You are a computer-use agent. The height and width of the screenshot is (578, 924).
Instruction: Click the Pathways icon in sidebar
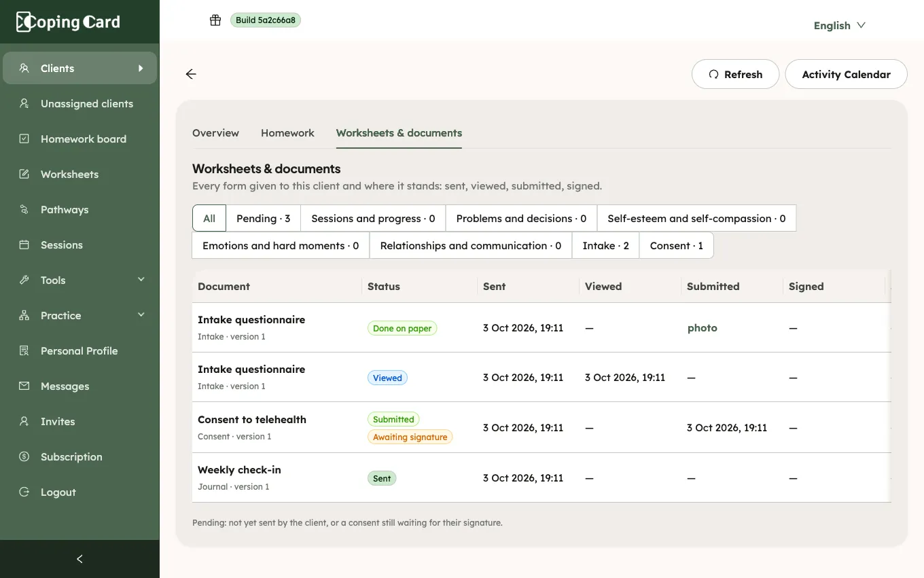point(24,209)
